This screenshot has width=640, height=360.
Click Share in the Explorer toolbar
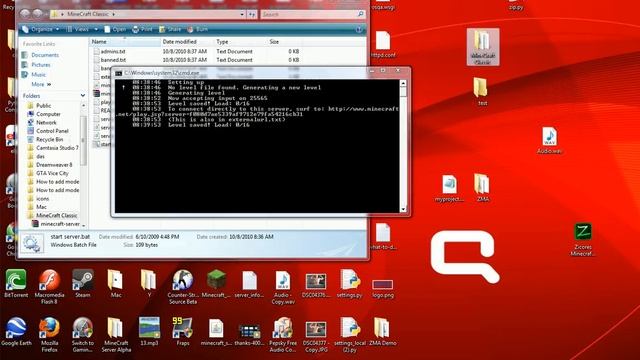[170, 29]
